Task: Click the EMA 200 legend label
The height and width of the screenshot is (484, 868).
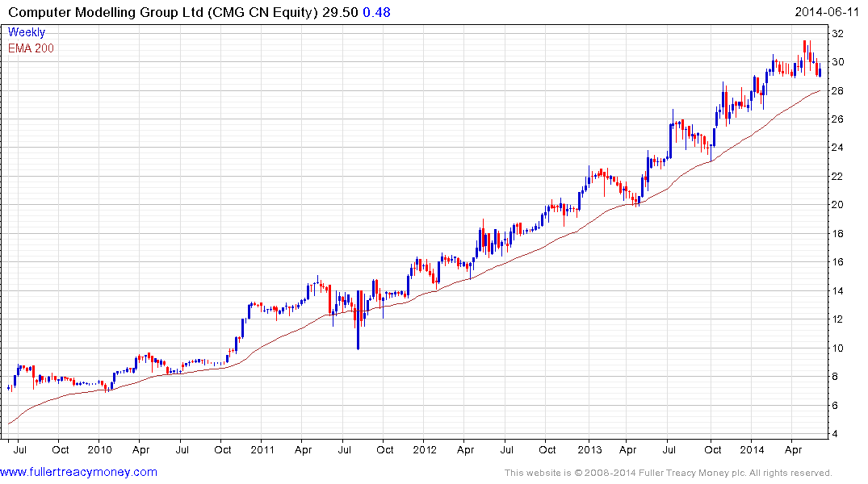Action: coord(31,48)
